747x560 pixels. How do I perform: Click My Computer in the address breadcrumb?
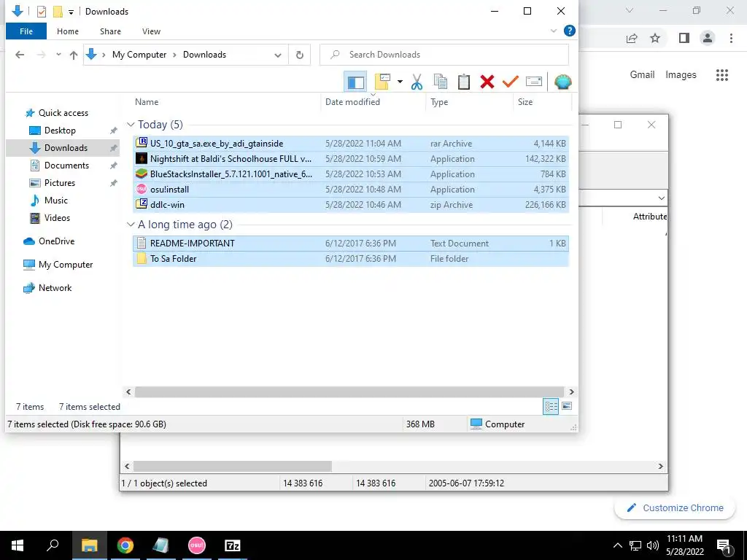pos(139,55)
